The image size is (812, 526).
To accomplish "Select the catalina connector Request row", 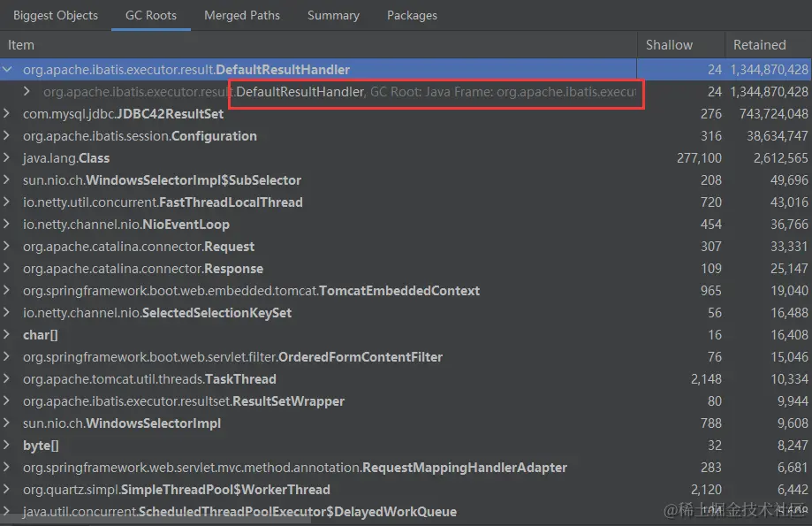I will (x=139, y=246).
